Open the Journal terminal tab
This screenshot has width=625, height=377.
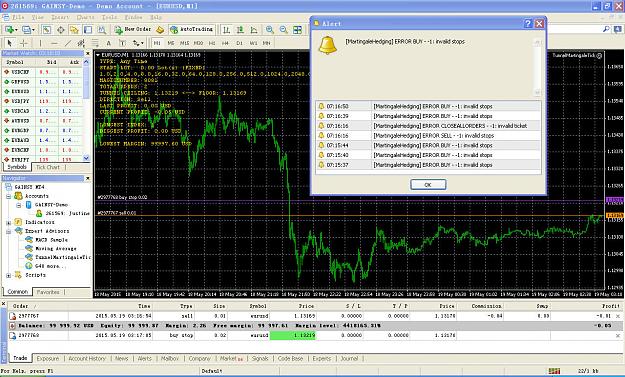click(349, 359)
